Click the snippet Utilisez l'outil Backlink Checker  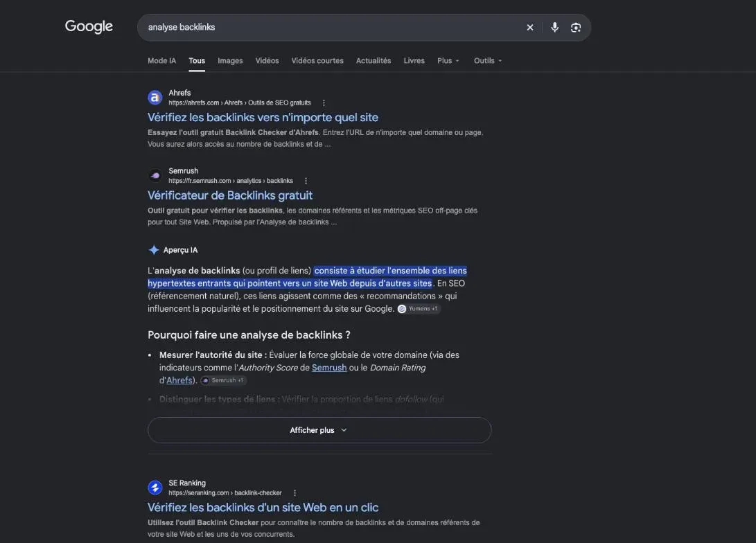tap(203, 523)
